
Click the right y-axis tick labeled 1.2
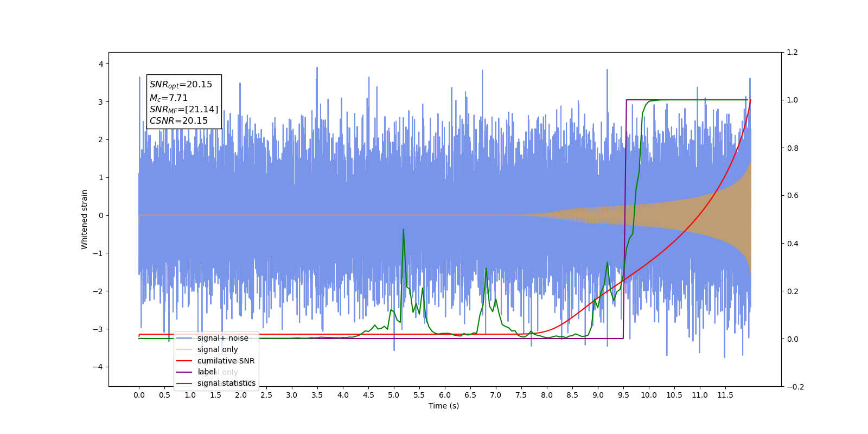pos(793,53)
